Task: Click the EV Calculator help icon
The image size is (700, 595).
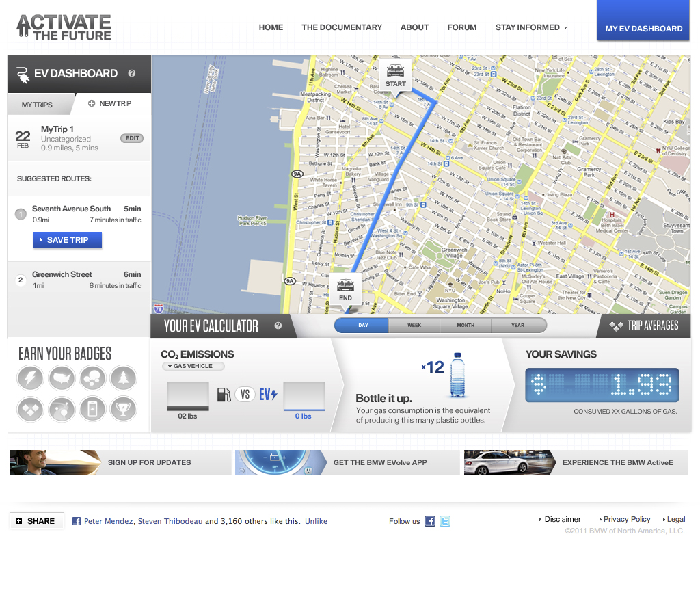Action: tap(278, 326)
